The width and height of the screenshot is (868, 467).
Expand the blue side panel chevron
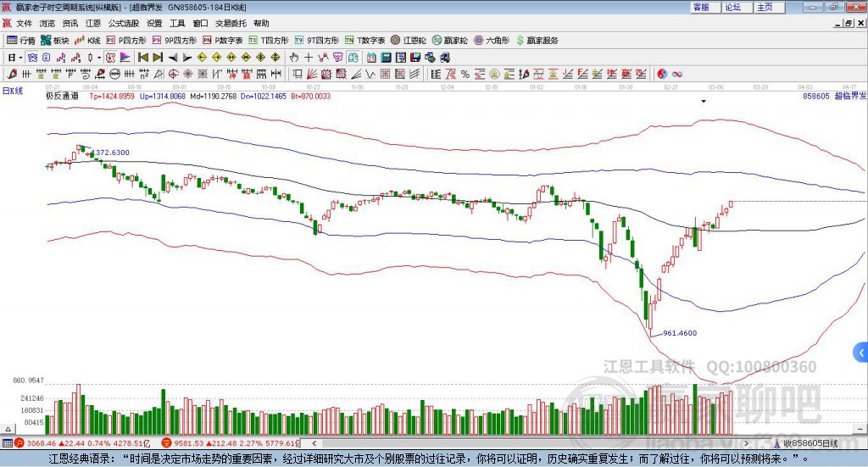(x=861, y=353)
